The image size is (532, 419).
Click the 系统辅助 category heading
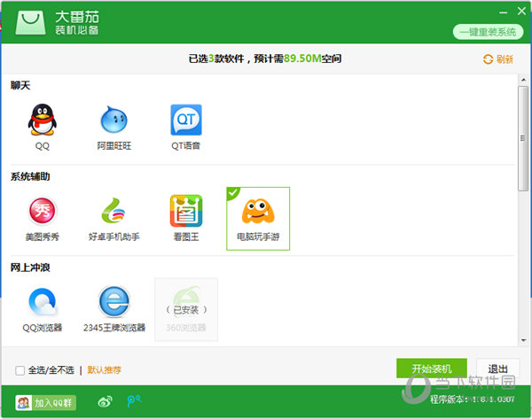[x=30, y=176]
